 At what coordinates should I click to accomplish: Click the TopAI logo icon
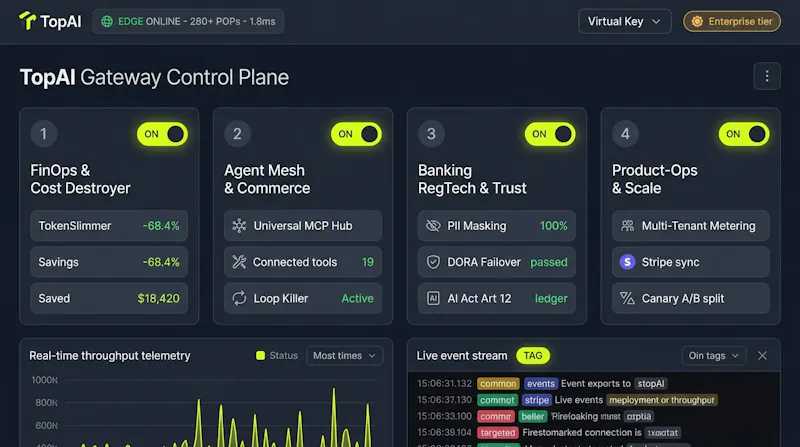[27, 21]
